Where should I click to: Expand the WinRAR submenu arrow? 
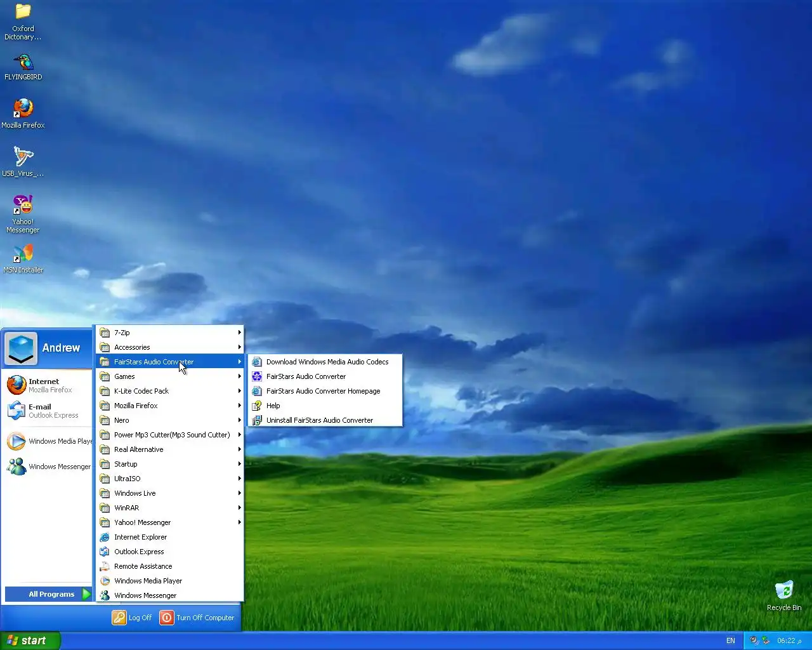[239, 508]
